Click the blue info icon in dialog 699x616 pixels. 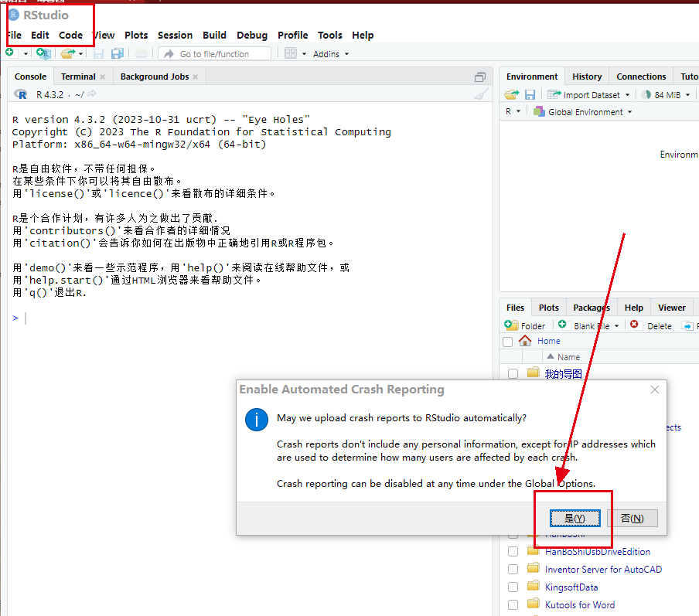pyautogui.click(x=257, y=420)
